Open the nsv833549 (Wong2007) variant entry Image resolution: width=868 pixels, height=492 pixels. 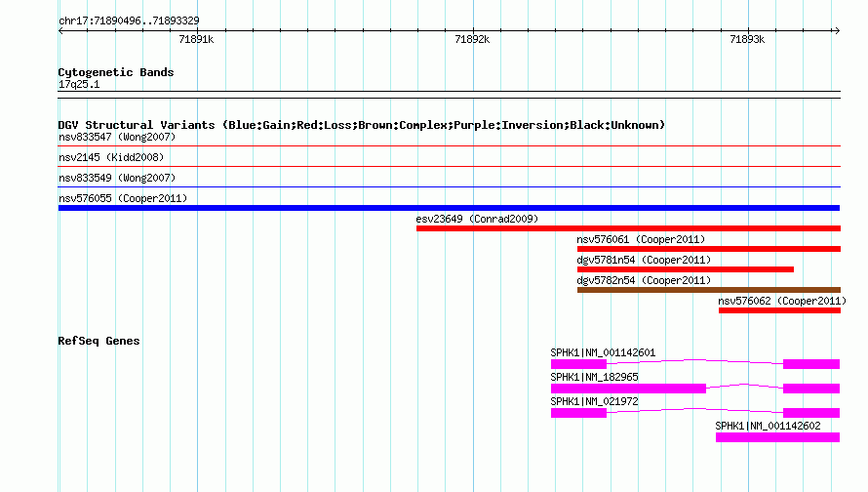tap(117, 178)
